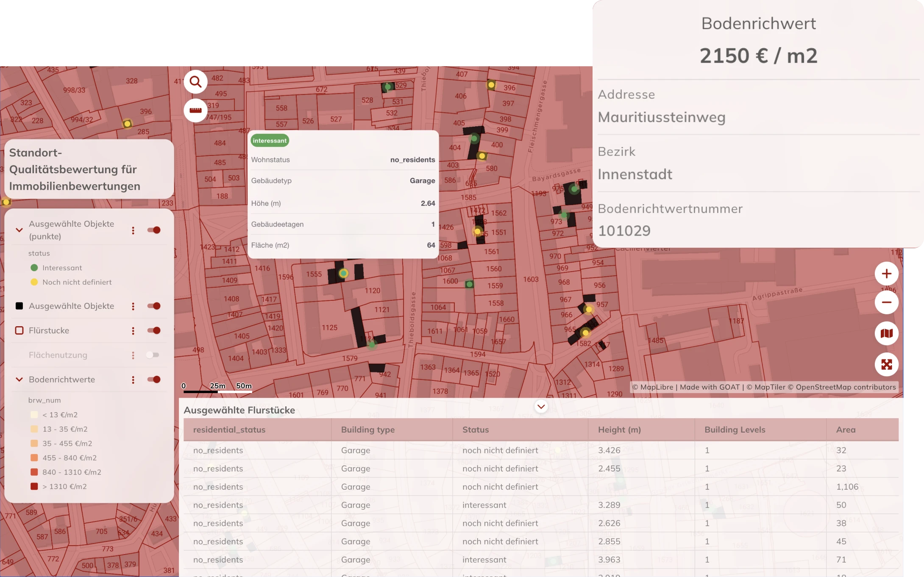Select table row with height 3.289

[541, 505]
